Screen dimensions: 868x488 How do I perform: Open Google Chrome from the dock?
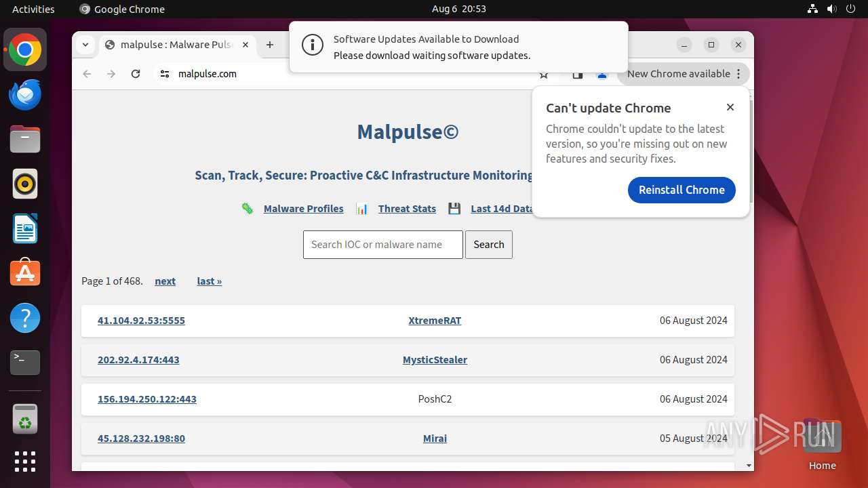click(x=25, y=49)
